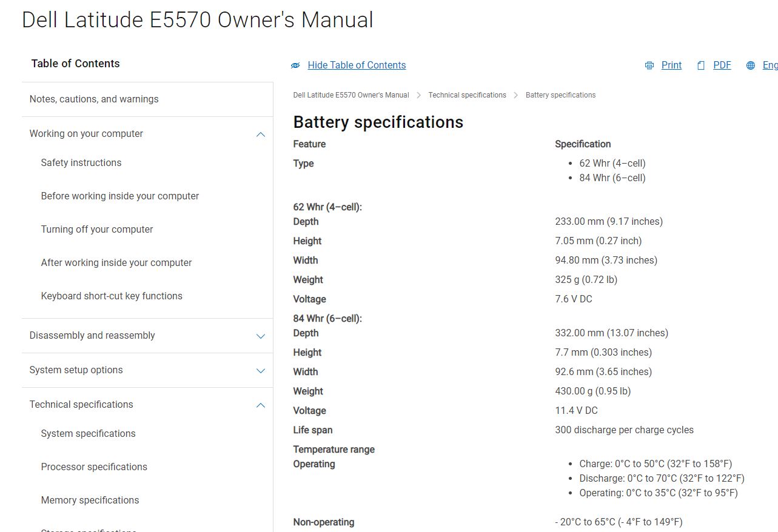Click the 62 Whr (4–cell) bullet item

point(612,164)
